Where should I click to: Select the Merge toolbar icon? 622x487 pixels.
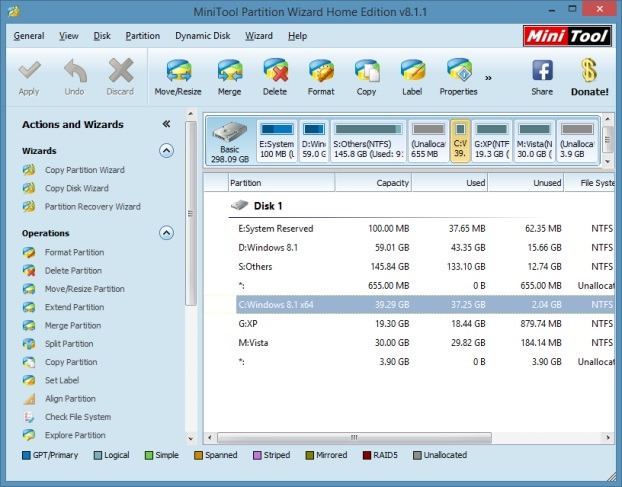click(x=230, y=70)
